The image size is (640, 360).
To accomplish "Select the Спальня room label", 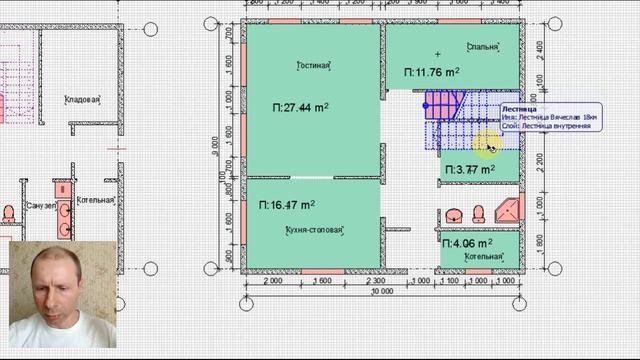I will pos(483,47).
